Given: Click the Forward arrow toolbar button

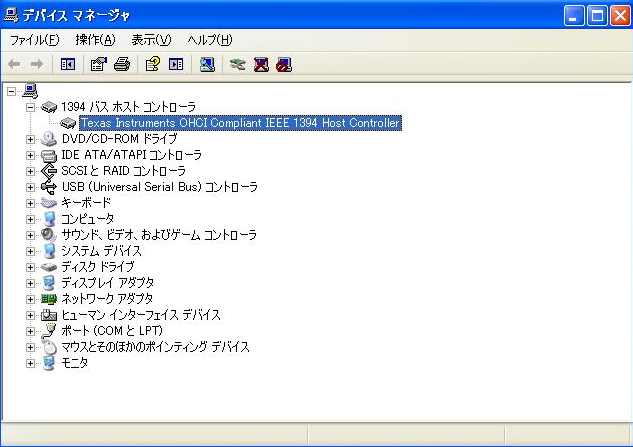Looking at the screenshot, I should point(37,64).
